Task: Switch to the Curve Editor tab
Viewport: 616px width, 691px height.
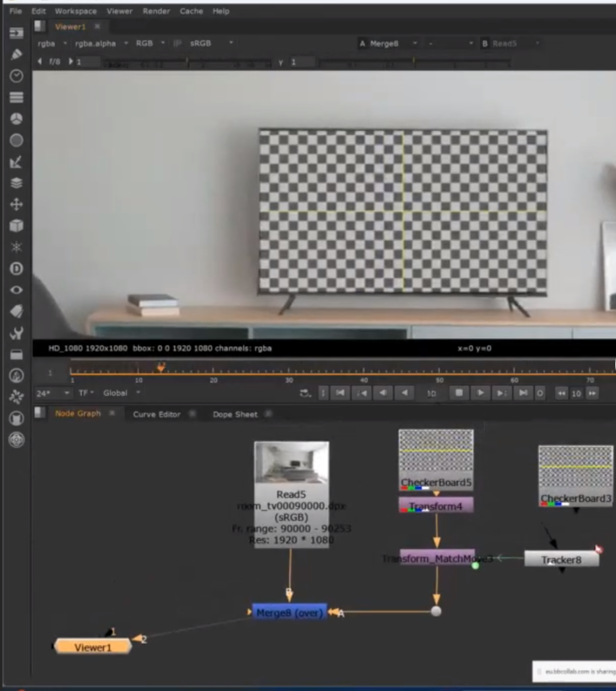Action: [x=157, y=414]
